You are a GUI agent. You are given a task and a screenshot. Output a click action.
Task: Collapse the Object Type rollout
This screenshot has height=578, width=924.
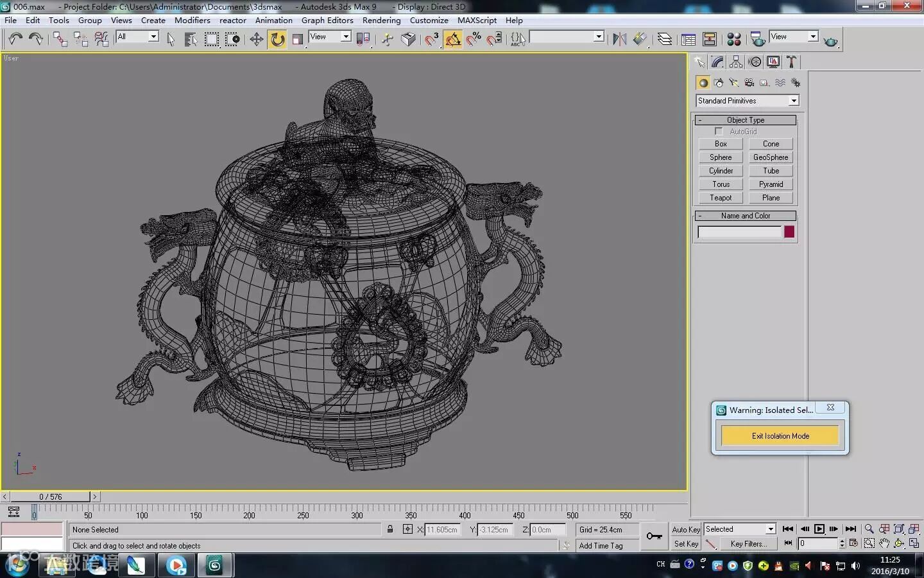pos(745,120)
